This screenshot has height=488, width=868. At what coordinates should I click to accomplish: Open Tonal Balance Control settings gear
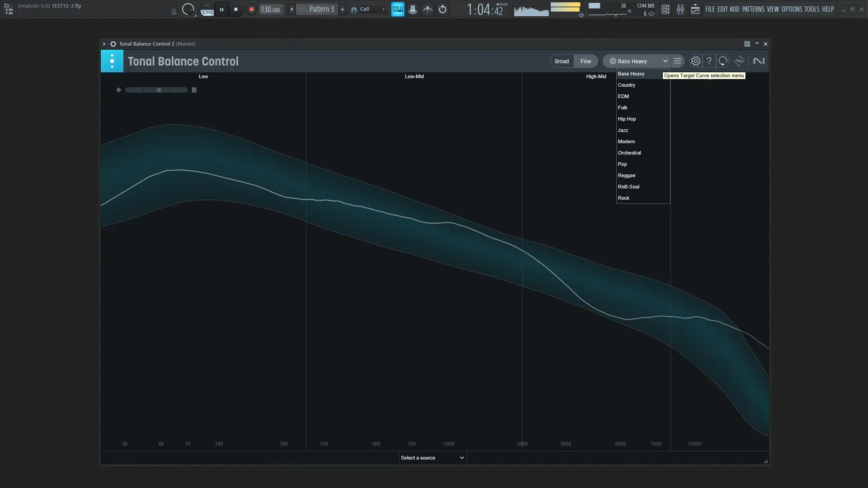pos(695,61)
